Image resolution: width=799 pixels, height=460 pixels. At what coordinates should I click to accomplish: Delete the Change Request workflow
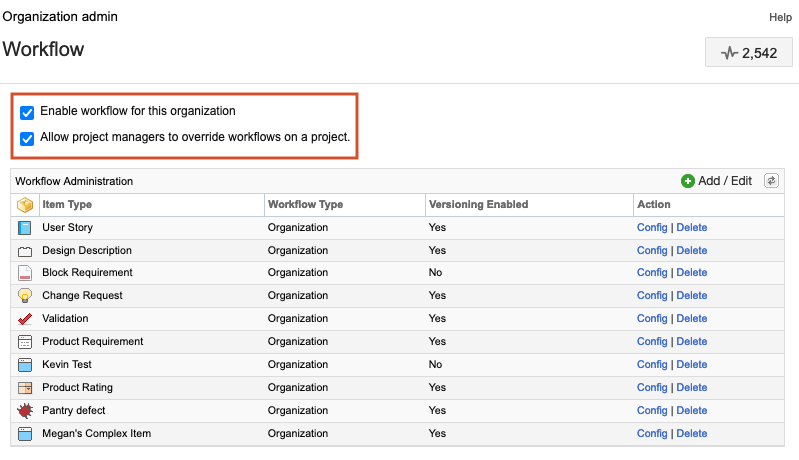pos(691,295)
